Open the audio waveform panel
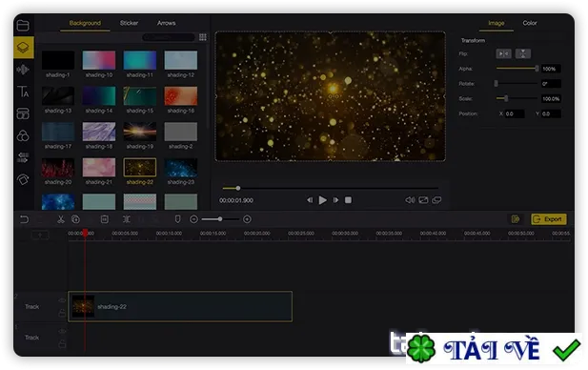This screenshot has height=370, width=588. (23, 70)
